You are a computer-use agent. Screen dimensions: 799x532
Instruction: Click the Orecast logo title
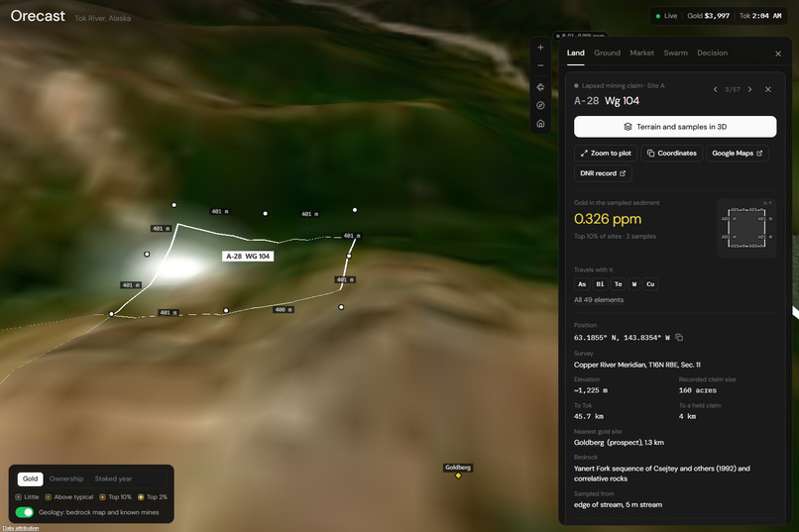pos(38,16)
